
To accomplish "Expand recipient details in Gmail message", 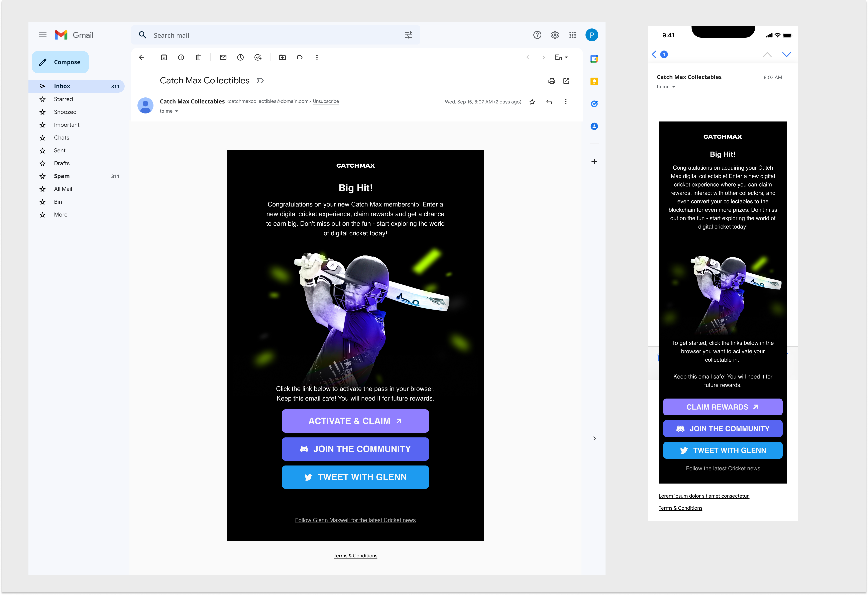I will pos(177,111).
